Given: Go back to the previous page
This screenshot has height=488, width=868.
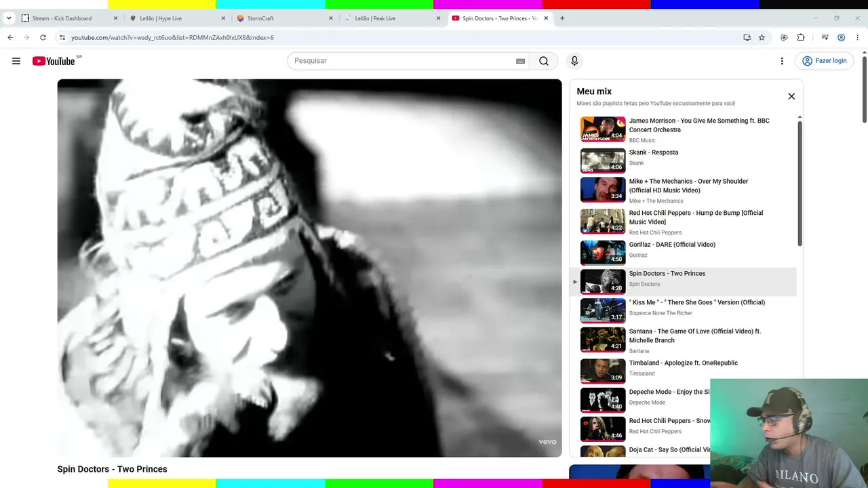Looking at the screenshot, I should (x=10, y=37).
